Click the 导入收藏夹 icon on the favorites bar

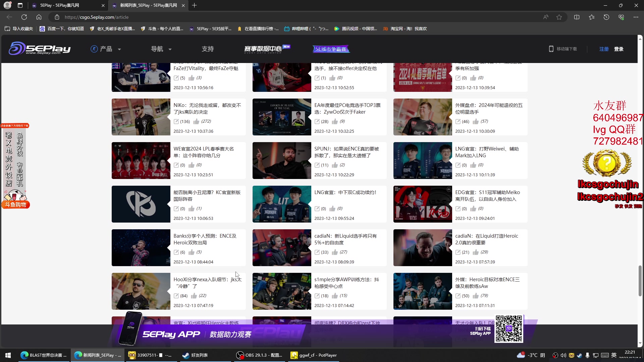7,29
